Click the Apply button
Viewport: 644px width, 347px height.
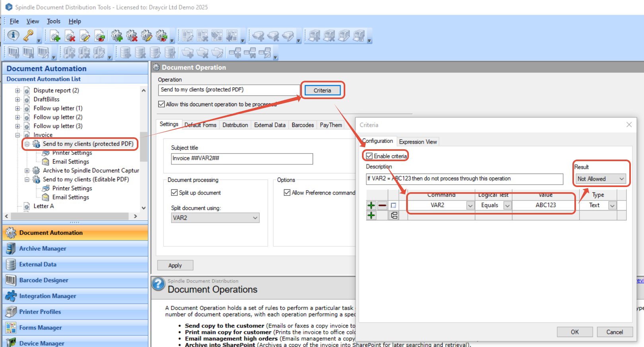coord(175,265)
